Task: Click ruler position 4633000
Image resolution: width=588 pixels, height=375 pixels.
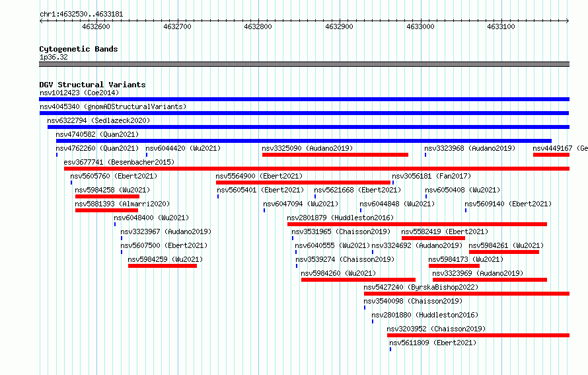Action: pyautogui.click(x=420, y=26)
